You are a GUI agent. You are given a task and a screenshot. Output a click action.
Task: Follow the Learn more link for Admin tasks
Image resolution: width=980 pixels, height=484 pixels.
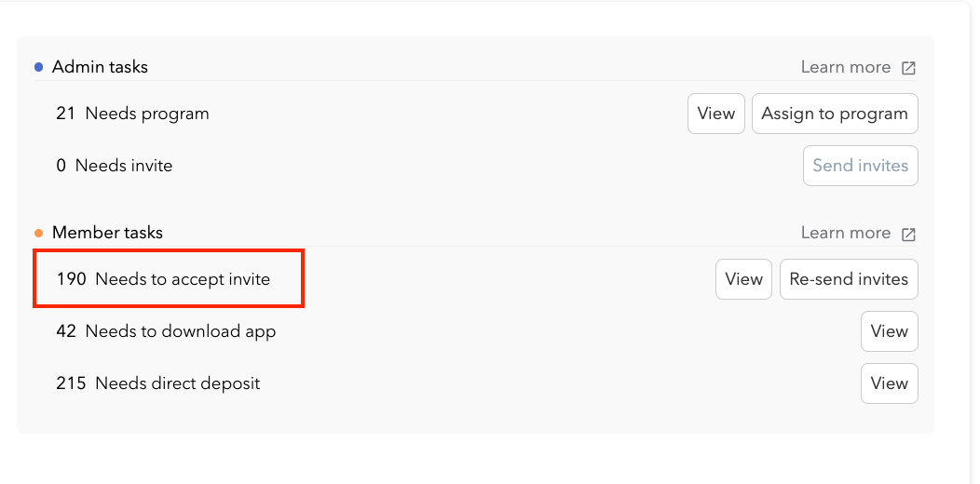(x=845, y=67)
